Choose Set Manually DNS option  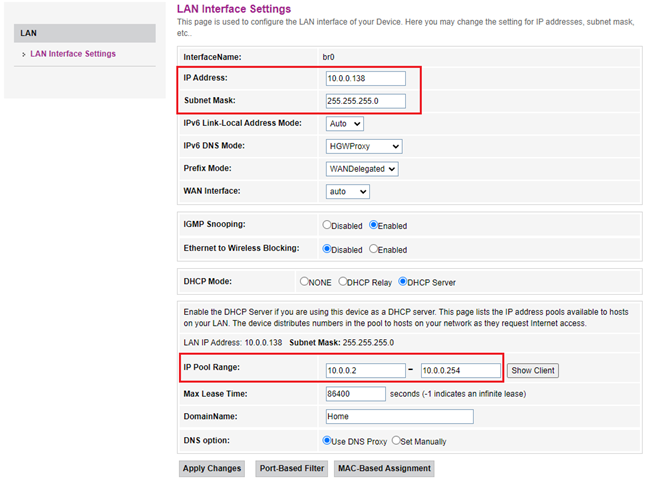(x=395, y=440)
